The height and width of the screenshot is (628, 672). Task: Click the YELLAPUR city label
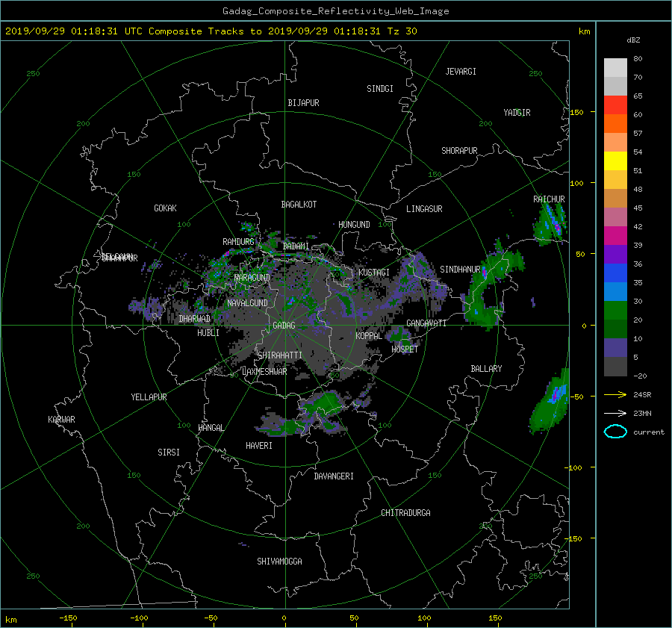click(x=149, y=397)
